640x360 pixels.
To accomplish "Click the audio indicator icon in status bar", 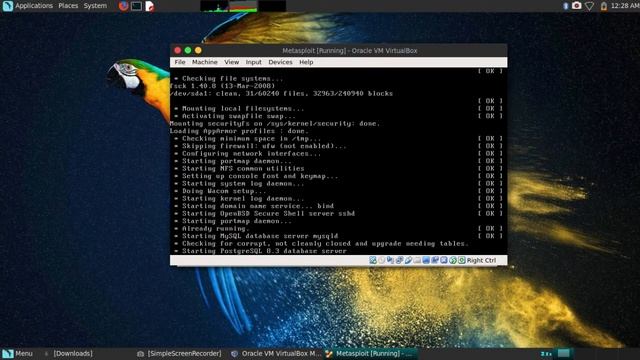I will point(390,260).
